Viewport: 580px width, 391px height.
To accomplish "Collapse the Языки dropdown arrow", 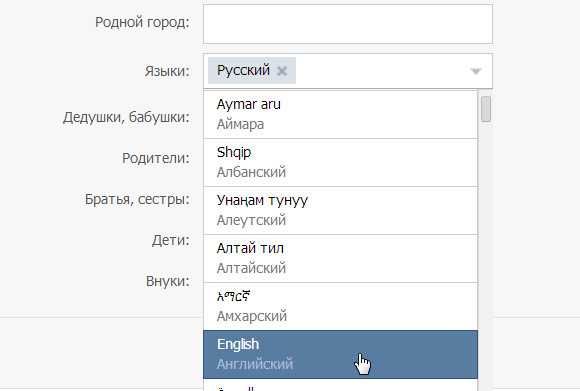I will click(476, 71).
